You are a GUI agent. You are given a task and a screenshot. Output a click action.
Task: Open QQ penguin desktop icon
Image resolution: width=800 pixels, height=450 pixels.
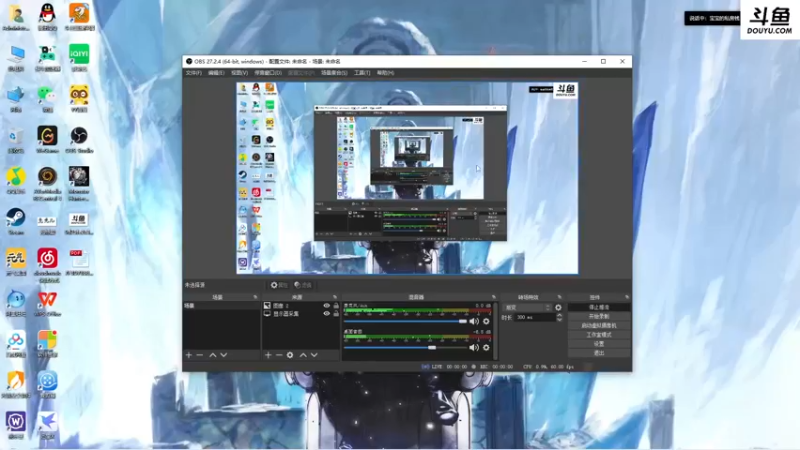pyautogui.click(x=47, y=17)
